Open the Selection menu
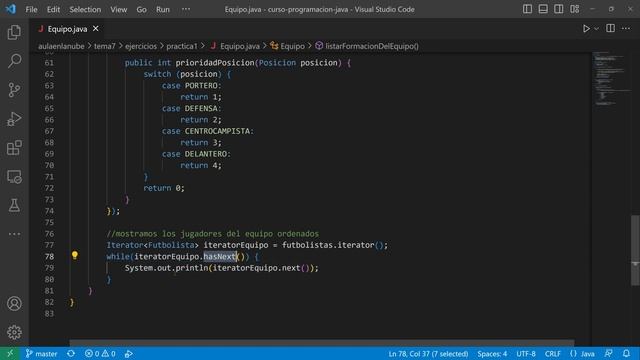640x360 pixels. [x=85, y=9]
